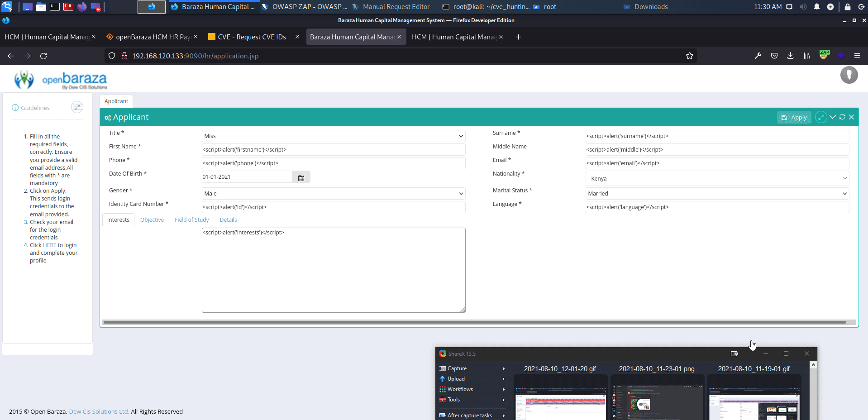This screenshot has height=420, width=868.
Task: Expand the ShareX Capture submenu
Action: click(x=472, y=368)
